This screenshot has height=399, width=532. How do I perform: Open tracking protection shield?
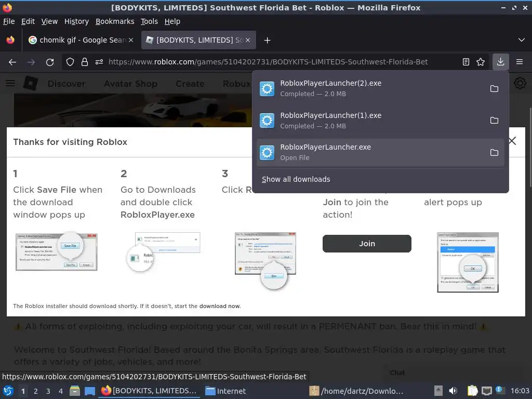pyautogui.click(x=70, y=62)
